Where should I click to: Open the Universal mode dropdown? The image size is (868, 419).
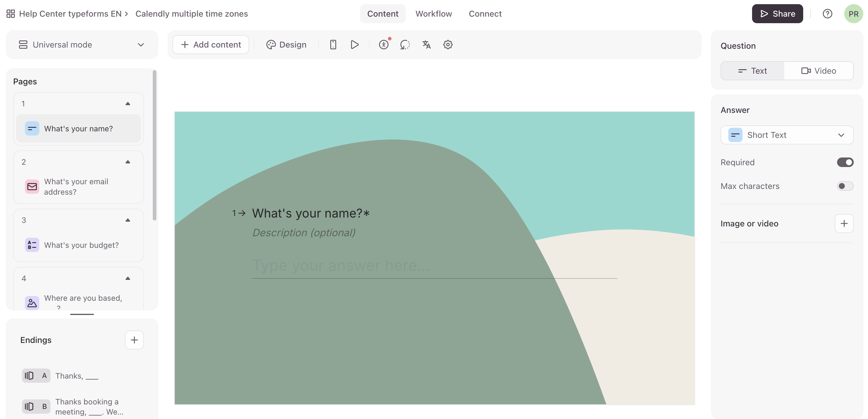[82, 45]
